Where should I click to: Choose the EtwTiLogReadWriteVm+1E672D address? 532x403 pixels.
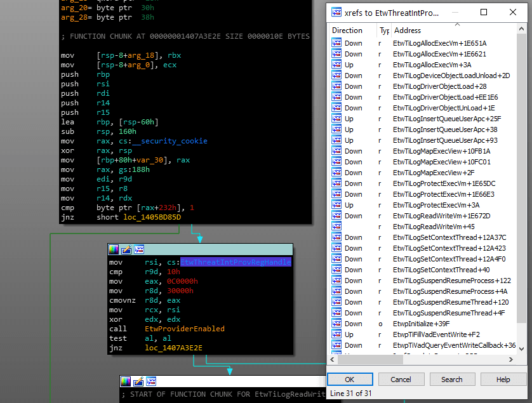[442, 216]
